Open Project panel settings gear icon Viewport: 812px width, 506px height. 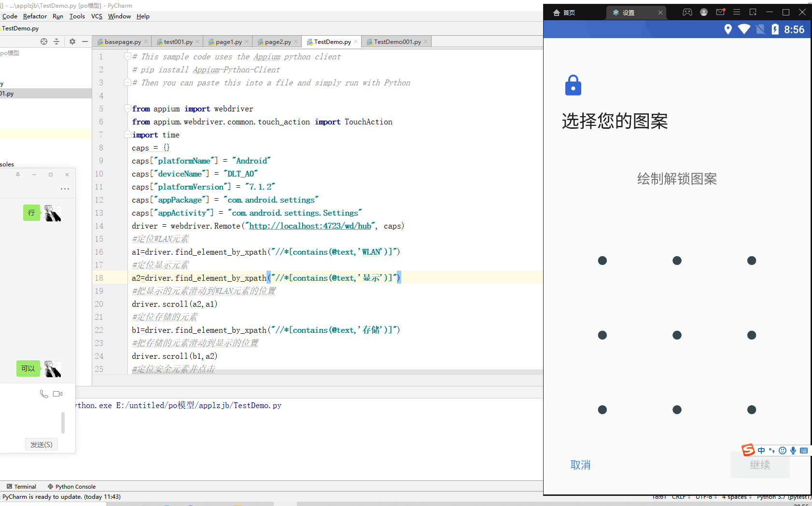click(72, 41)
